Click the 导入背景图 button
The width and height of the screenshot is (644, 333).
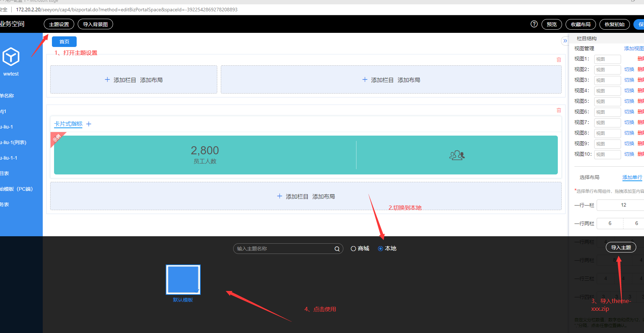tap(95, 24)
